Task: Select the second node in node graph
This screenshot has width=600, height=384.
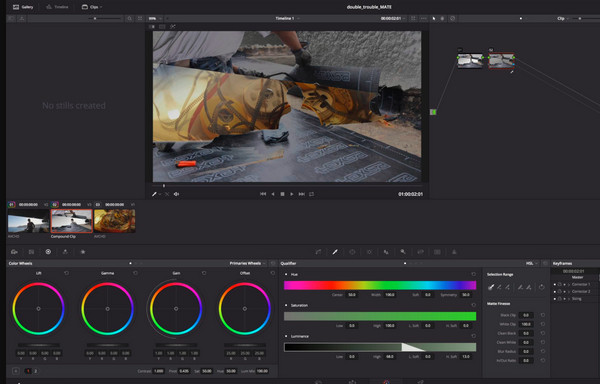Action: (x=501, y=60)
